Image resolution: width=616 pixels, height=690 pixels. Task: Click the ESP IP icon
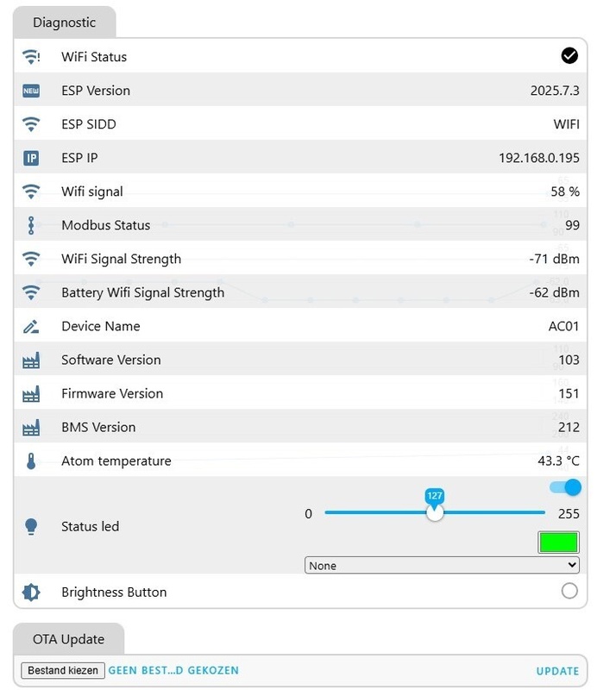[x=31, y=158]
